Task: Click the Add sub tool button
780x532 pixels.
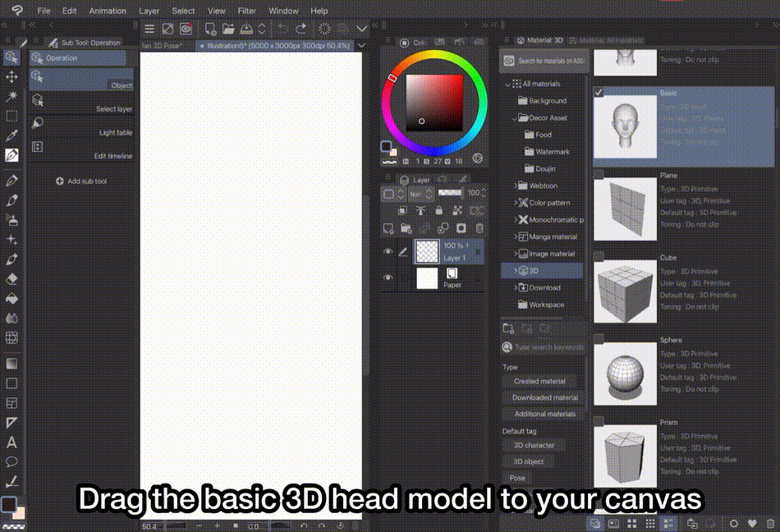Action: (x=81, y=181)
